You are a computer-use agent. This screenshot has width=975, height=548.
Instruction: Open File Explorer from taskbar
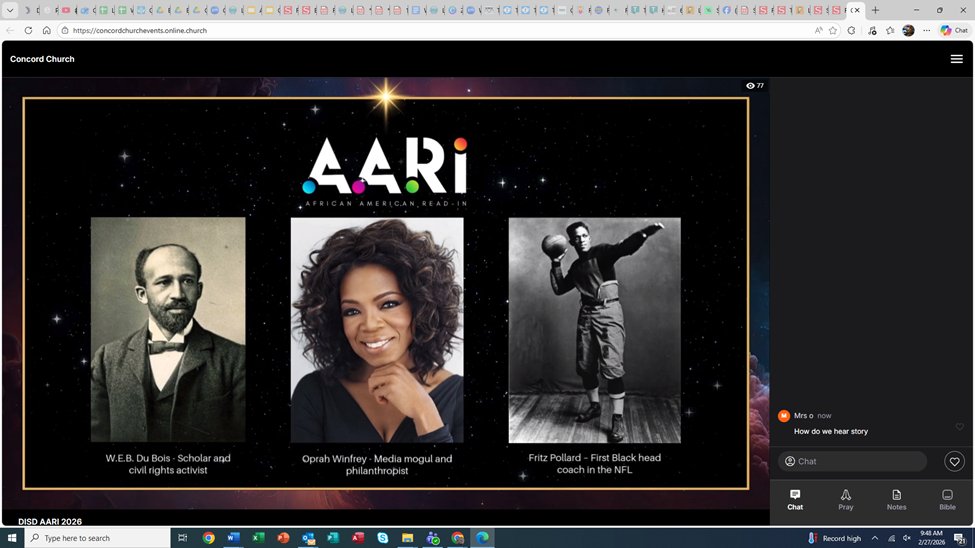click(407, 537)
